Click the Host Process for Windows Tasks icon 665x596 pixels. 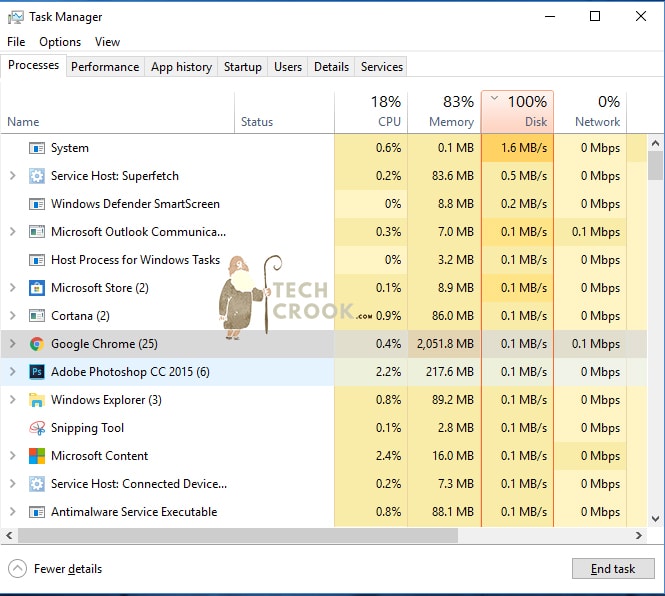click(x=37, y=260)
